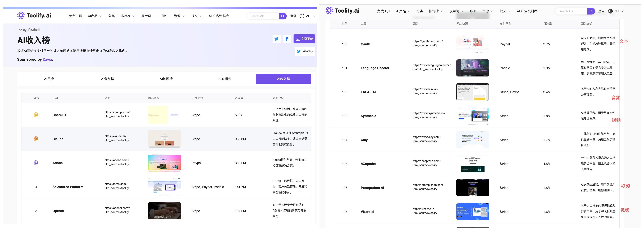Screen dimensions: 644x231
Task: Open the force.com website link
Action: (117, 186)
